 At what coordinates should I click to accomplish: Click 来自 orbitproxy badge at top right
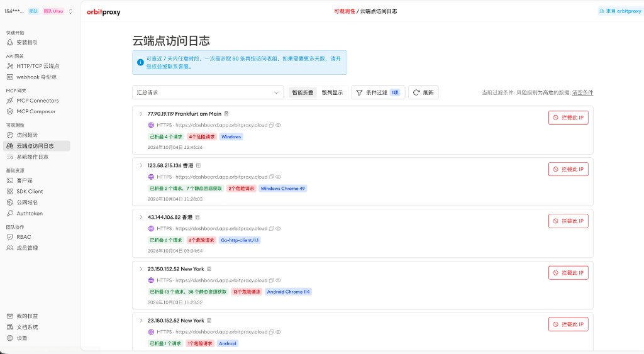[x=620, y=11]
